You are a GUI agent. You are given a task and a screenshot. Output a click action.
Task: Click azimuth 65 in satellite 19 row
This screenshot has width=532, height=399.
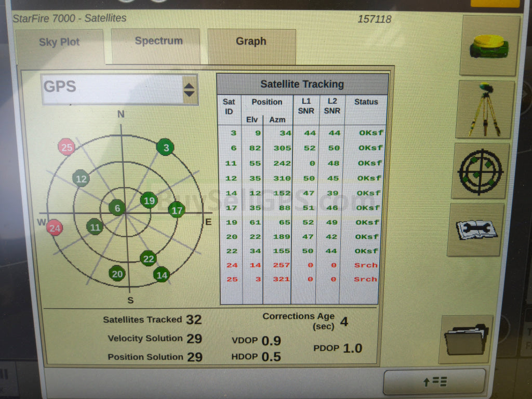click(x=285, y=222)
